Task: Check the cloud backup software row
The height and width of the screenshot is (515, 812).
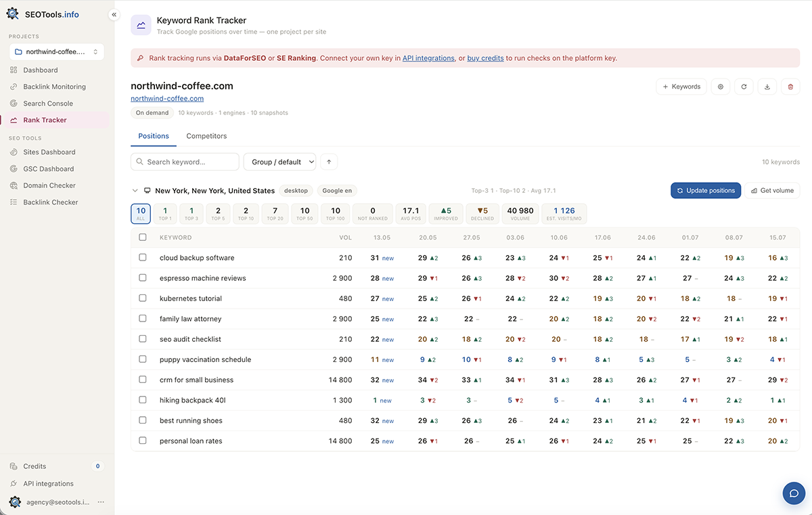Action: 142,258
